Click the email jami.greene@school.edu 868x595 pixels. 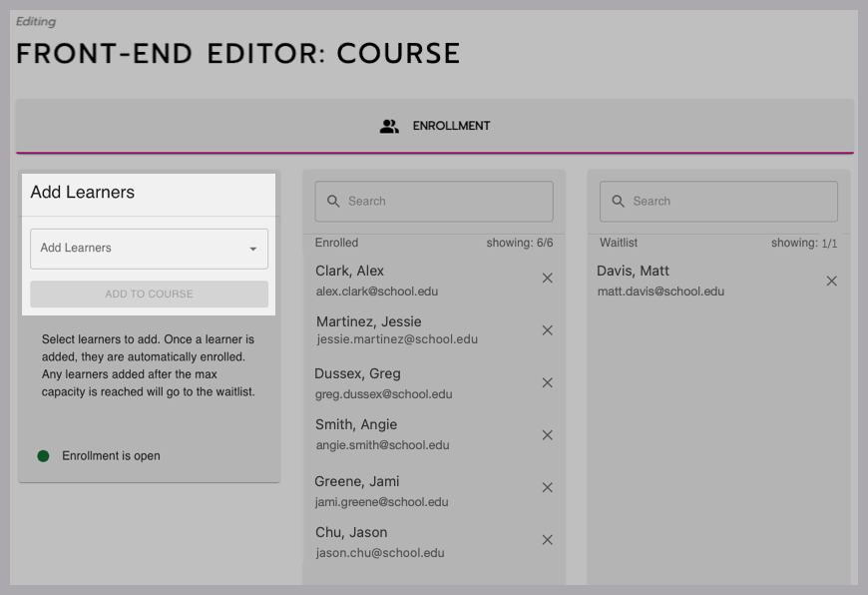tap(381, 502)
